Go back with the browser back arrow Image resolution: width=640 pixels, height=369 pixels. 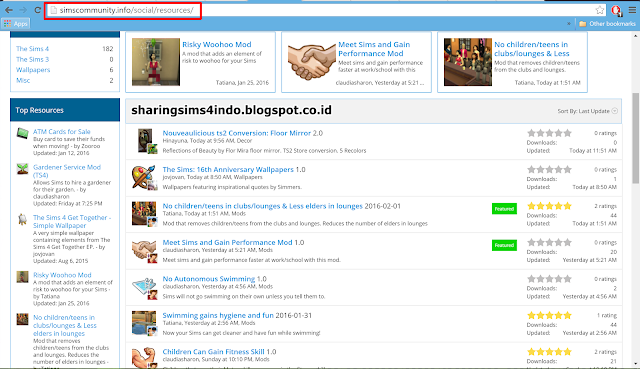click(x=9, y=10)
